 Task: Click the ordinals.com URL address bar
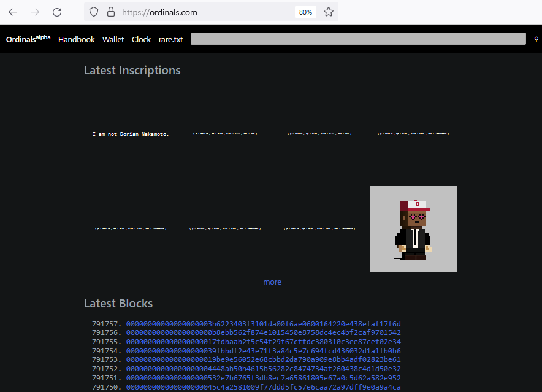point(202,12)
